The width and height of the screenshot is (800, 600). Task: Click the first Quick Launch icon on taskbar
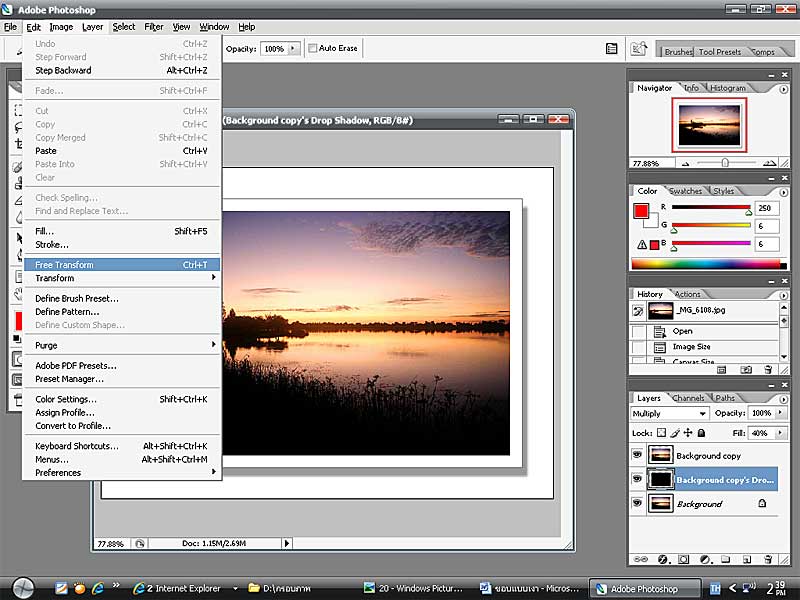61,588
